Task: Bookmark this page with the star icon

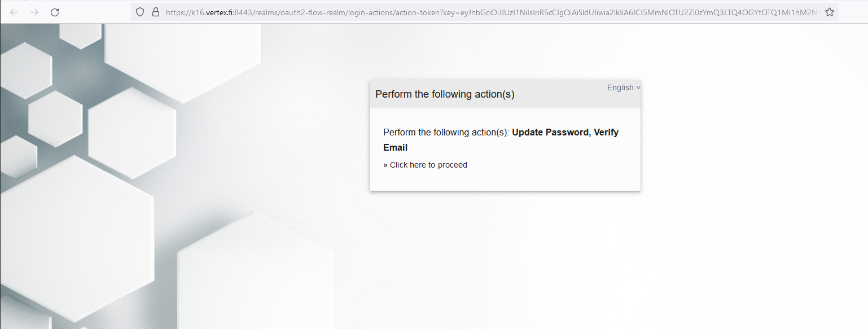Action: [829, 12]
